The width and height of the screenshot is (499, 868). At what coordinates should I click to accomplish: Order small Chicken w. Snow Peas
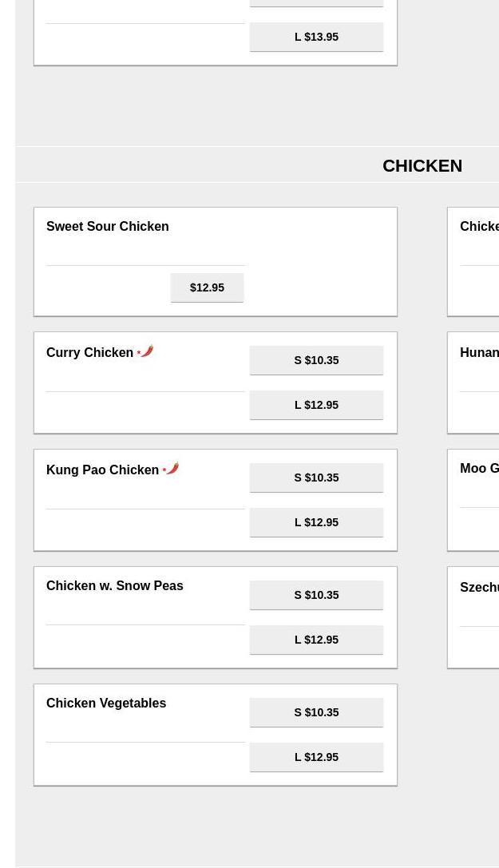[316, 595]
